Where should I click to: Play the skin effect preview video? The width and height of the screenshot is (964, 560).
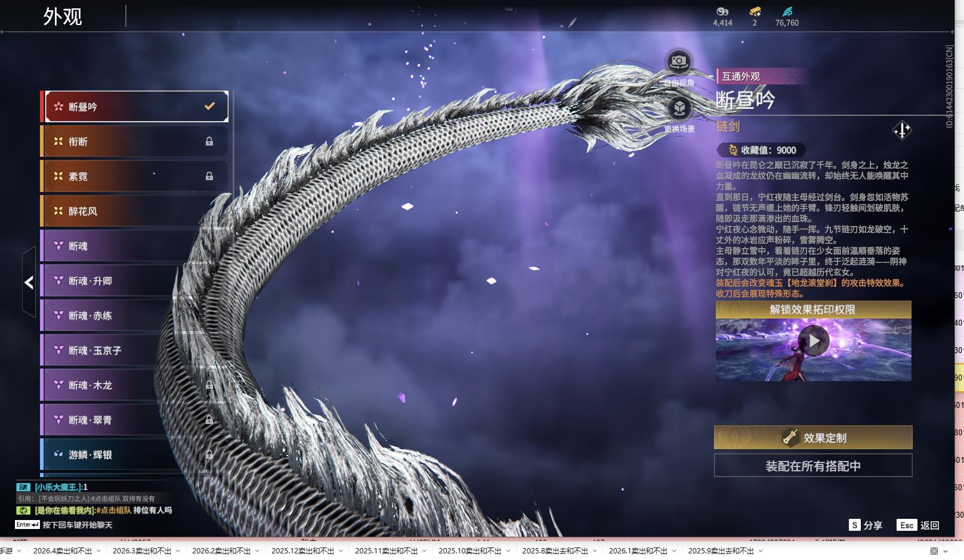(x=814, y=341)
